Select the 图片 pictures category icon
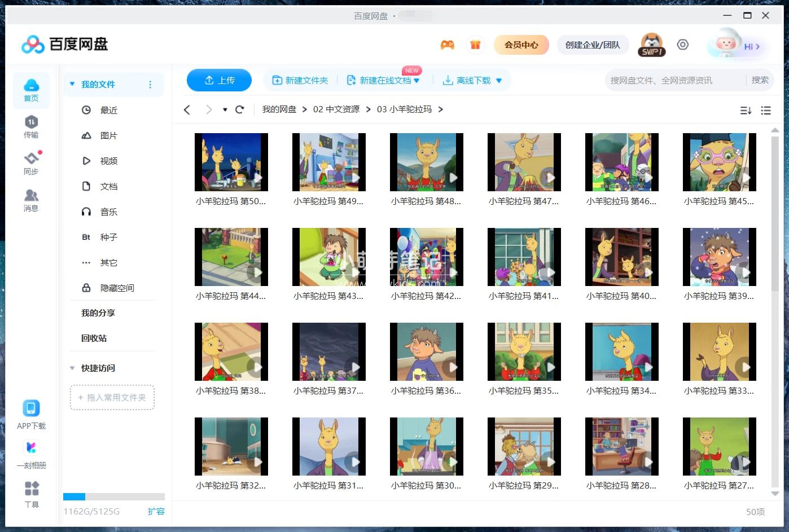 [x=86, y=135]
